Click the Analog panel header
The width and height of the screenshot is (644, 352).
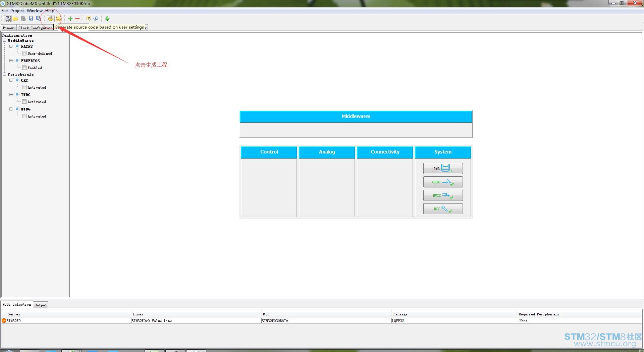[327, 152]
